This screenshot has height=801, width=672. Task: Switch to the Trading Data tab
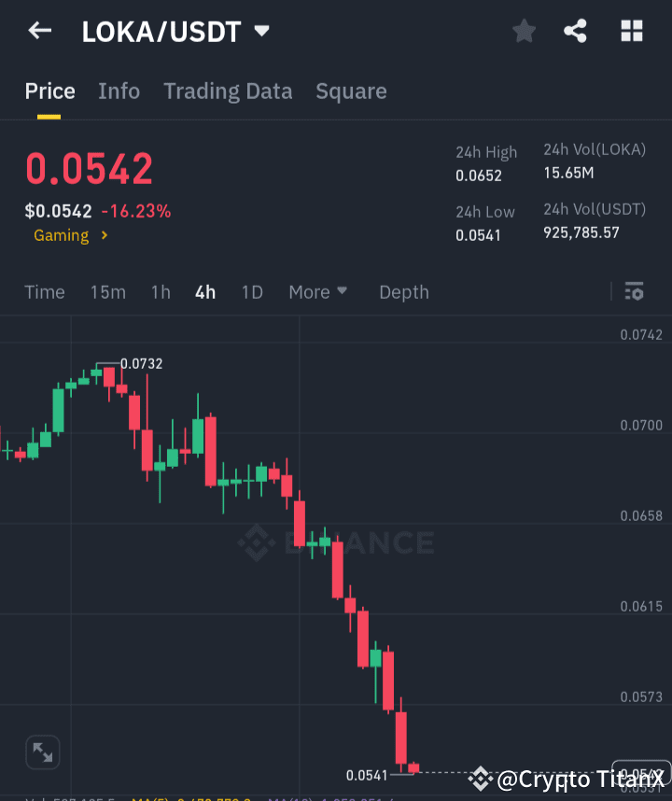228,91
